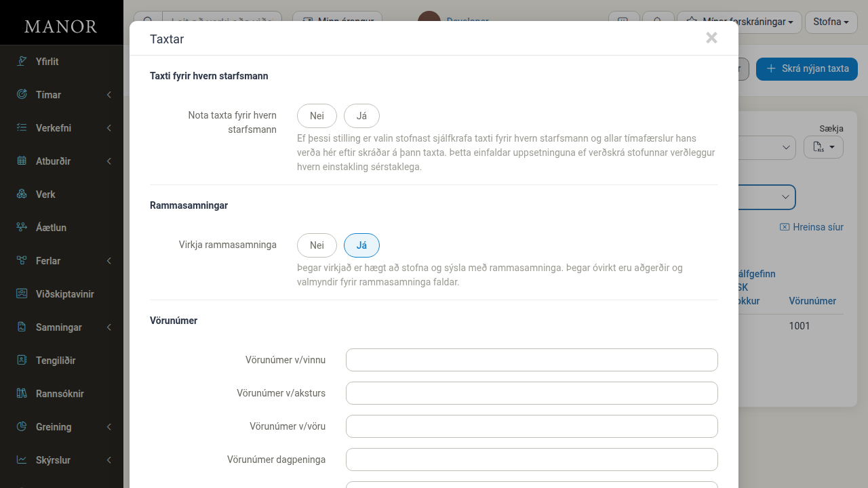The height and width of the screenshot is (488, 868).
Task: Open the Stofna dropdown
Action: pyautogui.click(x=831, y=22)
